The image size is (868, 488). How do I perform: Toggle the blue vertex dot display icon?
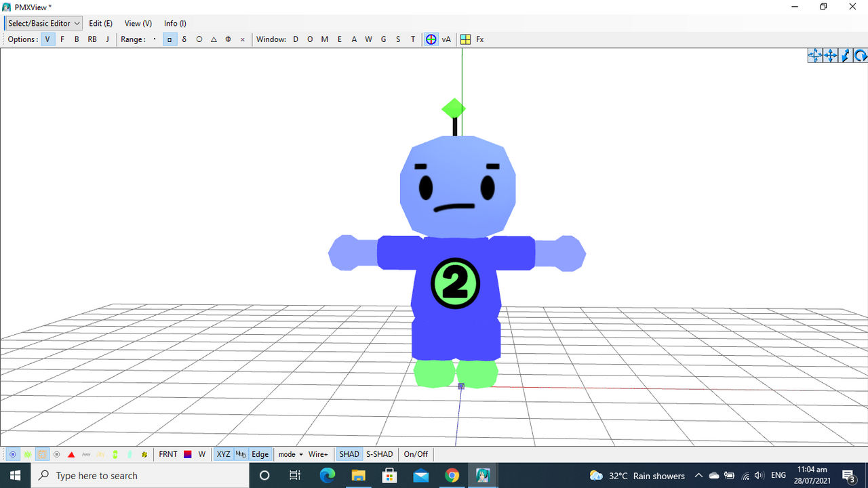click(x=13, y=454)
